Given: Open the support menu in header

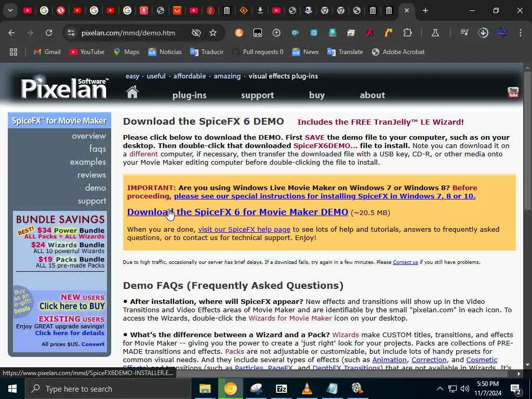Looking at the screenshot, I should point(258,96).
